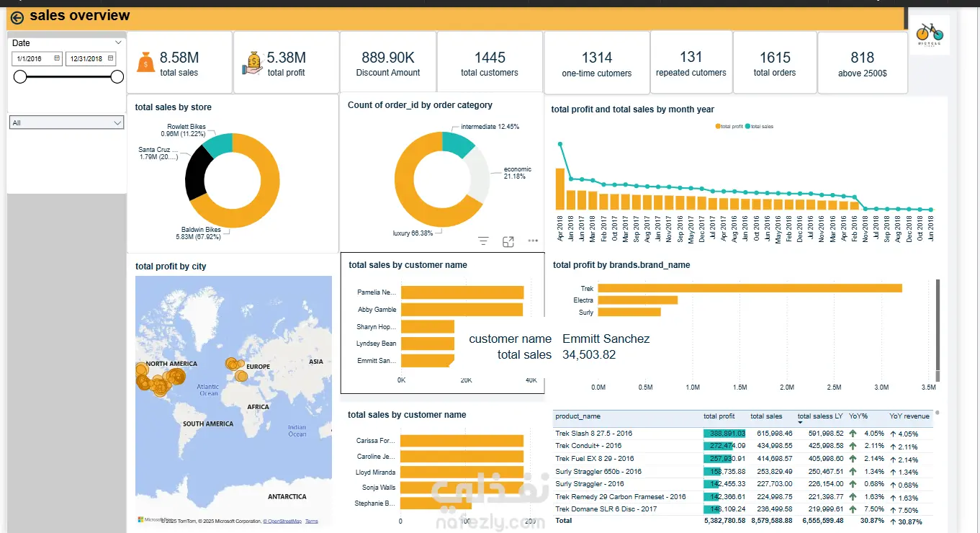Select the Lyndsey Bean sales bar
This screenshot has height=533, width=980.
pos(428,344)
